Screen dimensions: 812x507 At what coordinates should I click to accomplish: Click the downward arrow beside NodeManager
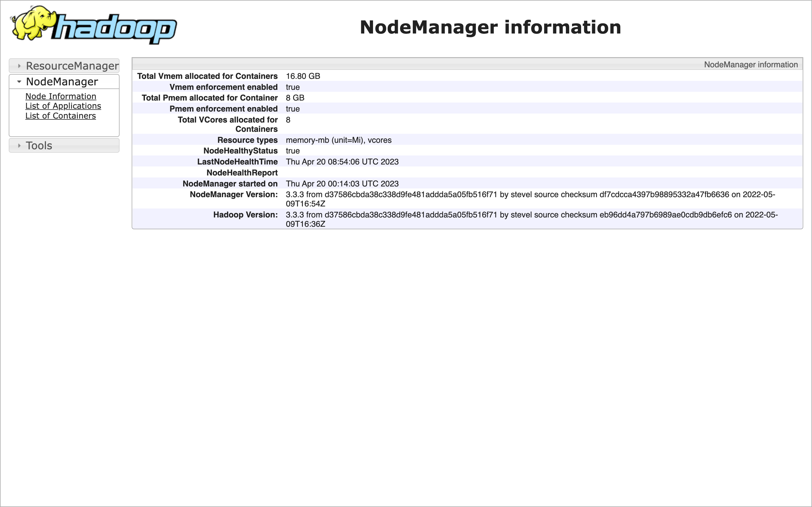[19, 81]
